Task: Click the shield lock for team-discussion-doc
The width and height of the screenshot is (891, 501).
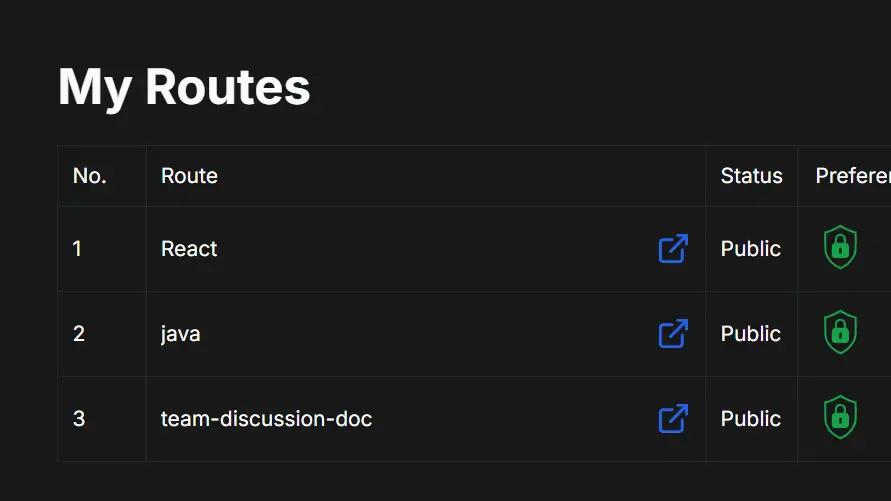Action: [x=840, y=418]
